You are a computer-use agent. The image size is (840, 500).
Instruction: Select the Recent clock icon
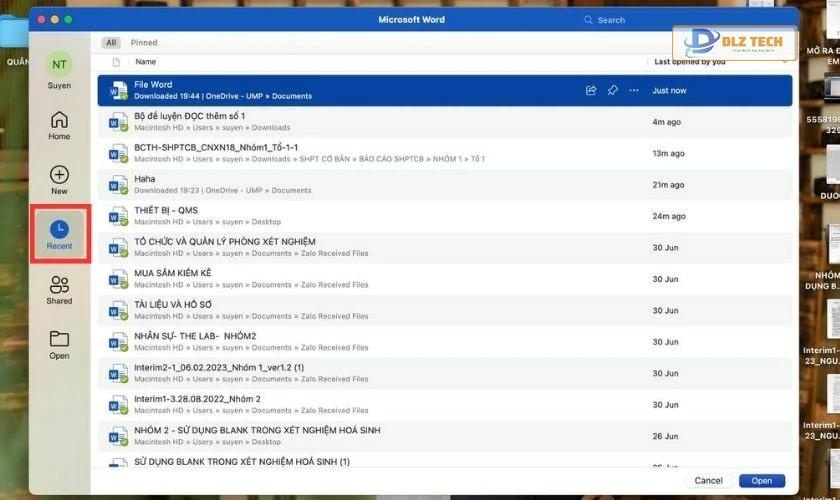coord(59,229)
